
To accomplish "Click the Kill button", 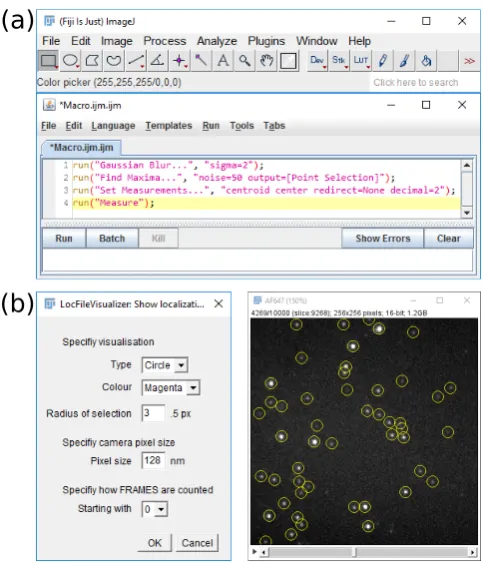I will tap(158, 238).
